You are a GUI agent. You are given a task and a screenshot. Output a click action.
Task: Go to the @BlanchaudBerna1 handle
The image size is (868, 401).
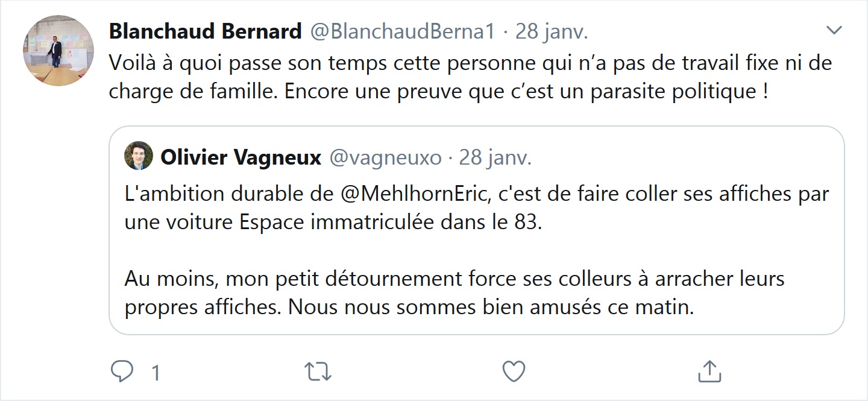(x=402, y=31)
